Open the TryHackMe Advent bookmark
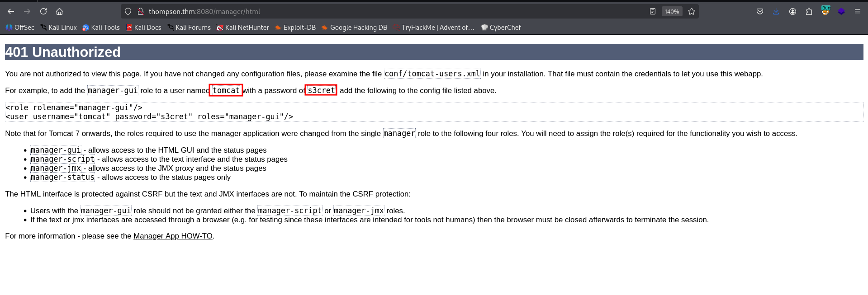The width and height of the screenshot is (868, 295). [434, 28]
